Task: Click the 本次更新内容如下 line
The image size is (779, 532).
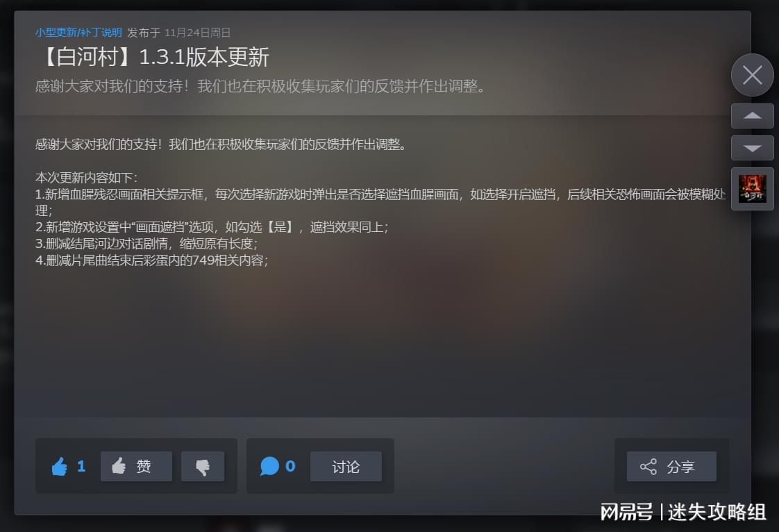Action: coord(87,178)
